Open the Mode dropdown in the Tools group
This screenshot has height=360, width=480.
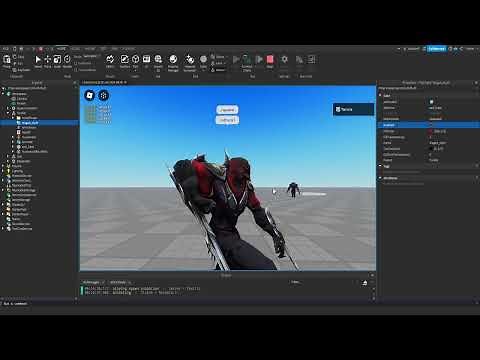[x=91, y=56]
